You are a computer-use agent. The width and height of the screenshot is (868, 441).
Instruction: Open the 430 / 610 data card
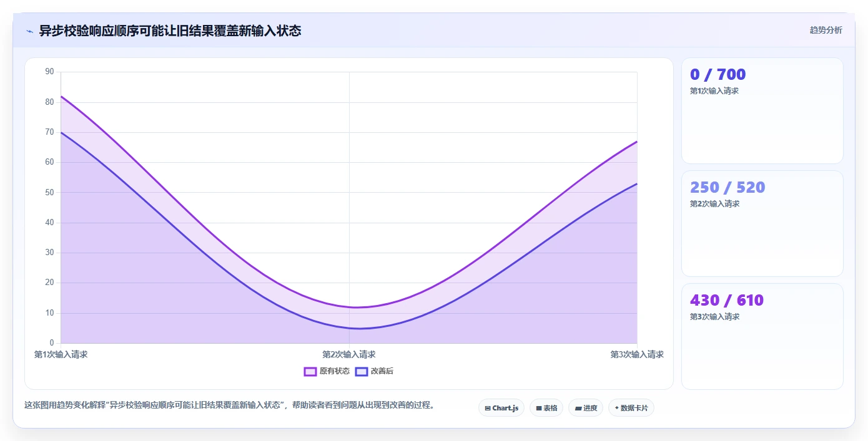point(762,336)
